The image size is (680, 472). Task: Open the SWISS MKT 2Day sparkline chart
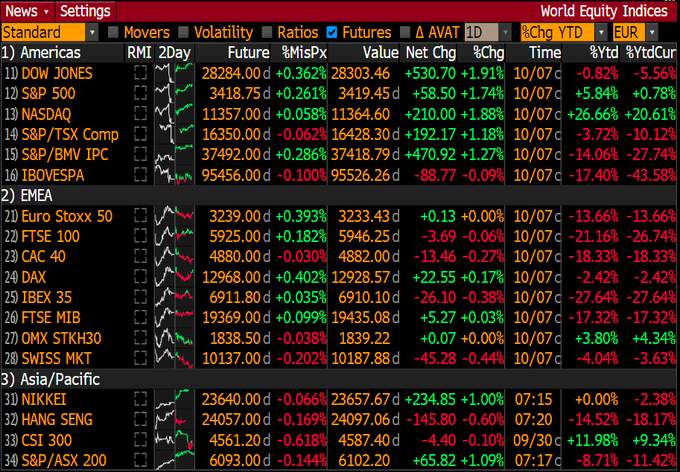(174, 358)
